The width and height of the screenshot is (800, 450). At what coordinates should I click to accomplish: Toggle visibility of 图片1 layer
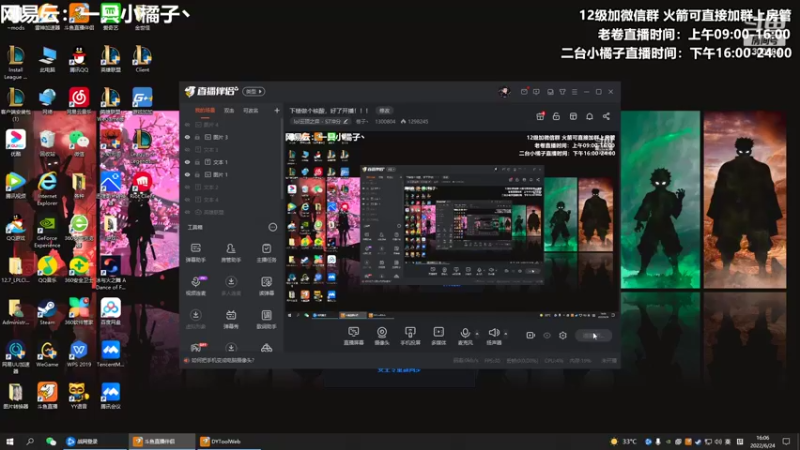pos(187,174)
